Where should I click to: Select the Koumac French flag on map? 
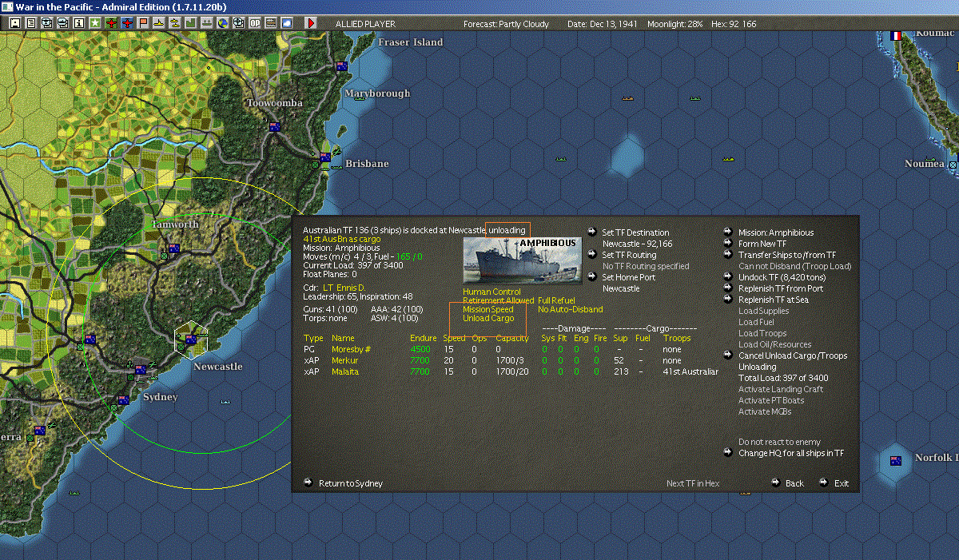896,35
